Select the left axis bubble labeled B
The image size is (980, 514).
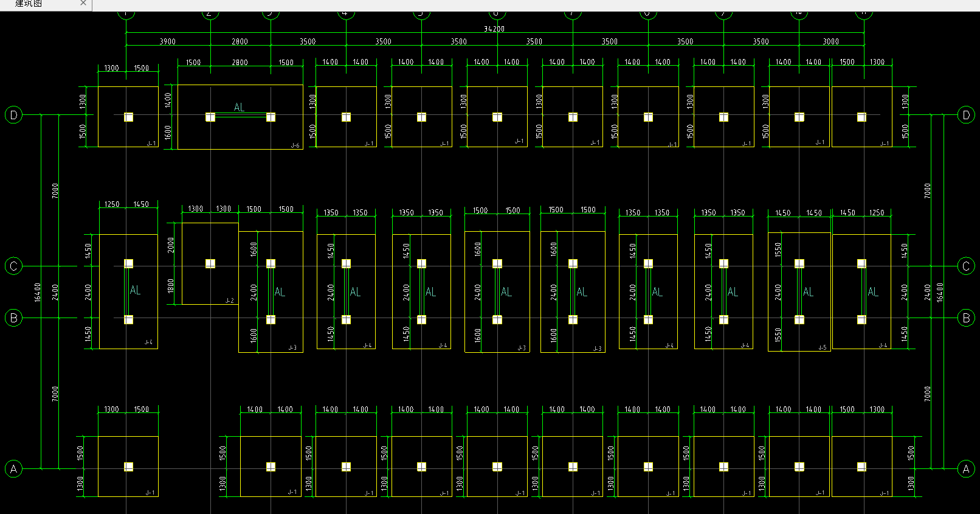coord(13,318)
